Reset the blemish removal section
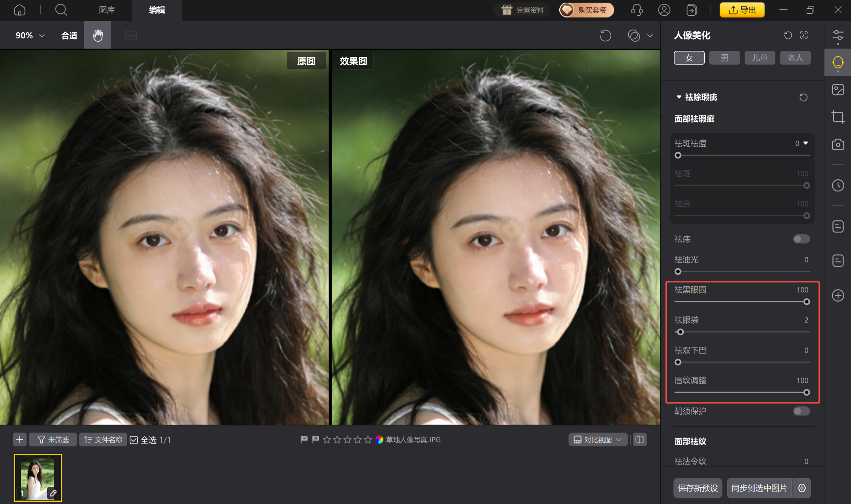 [x=803, y=97]
